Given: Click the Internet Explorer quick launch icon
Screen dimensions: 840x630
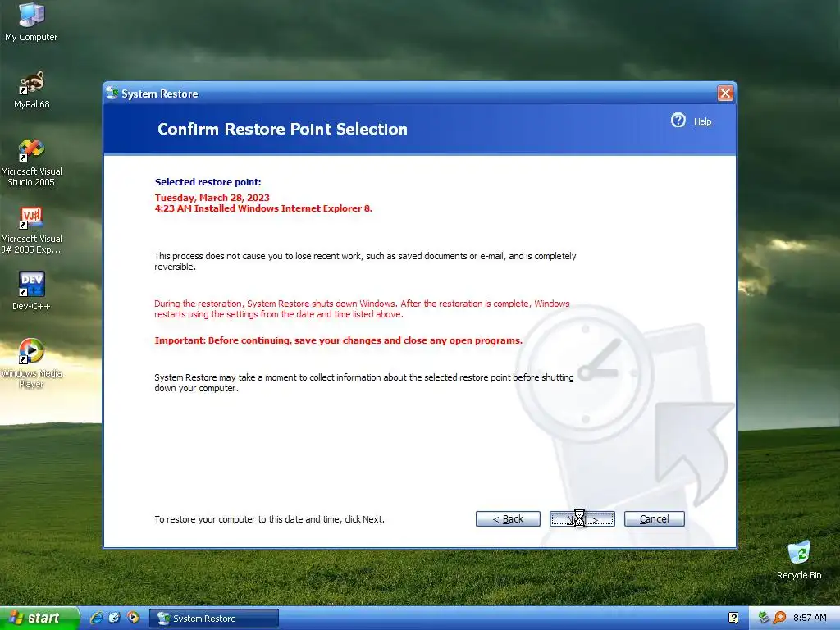Looking at the screenshot, I should [x=97, y=618].
